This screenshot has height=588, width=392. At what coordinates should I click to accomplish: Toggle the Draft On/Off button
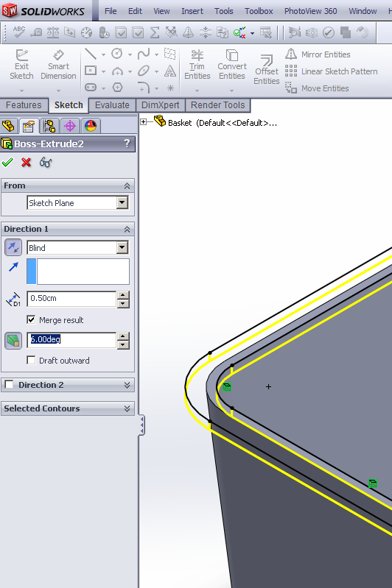[13, 341]
